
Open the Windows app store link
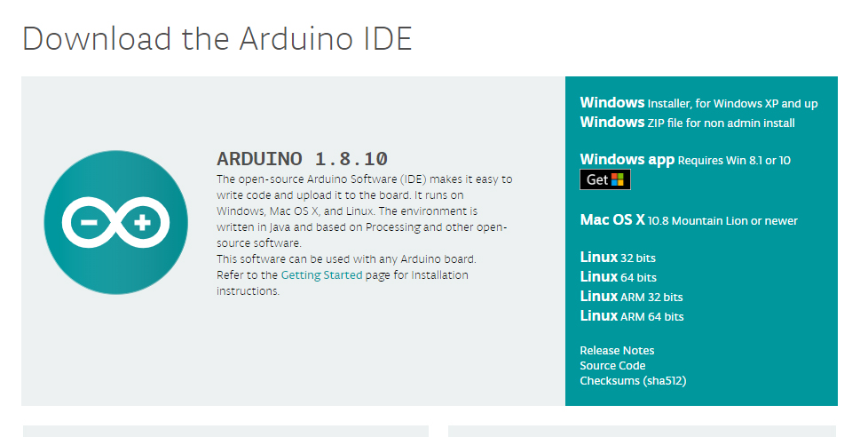[685, 160]
